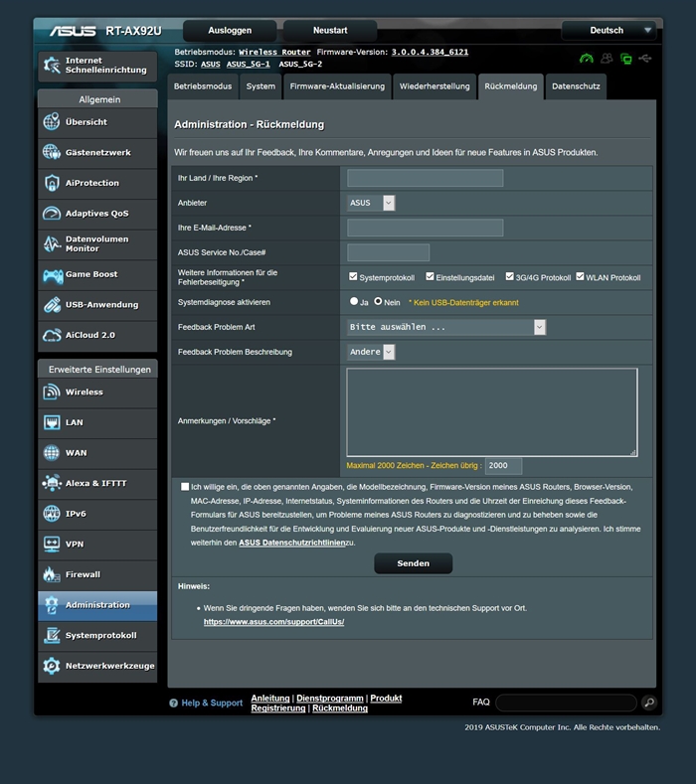Click the guest users status icon

point(607,59)
